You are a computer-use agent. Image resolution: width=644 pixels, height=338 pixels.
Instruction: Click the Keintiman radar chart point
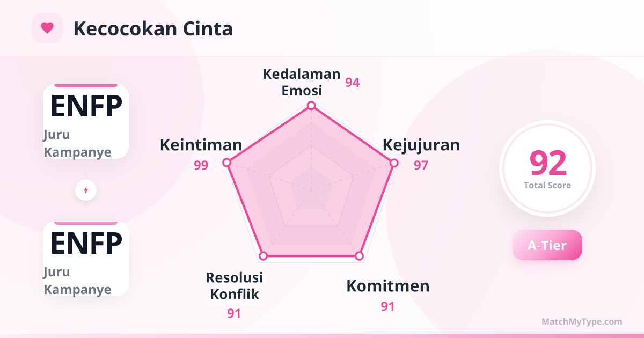click(227, 163)
